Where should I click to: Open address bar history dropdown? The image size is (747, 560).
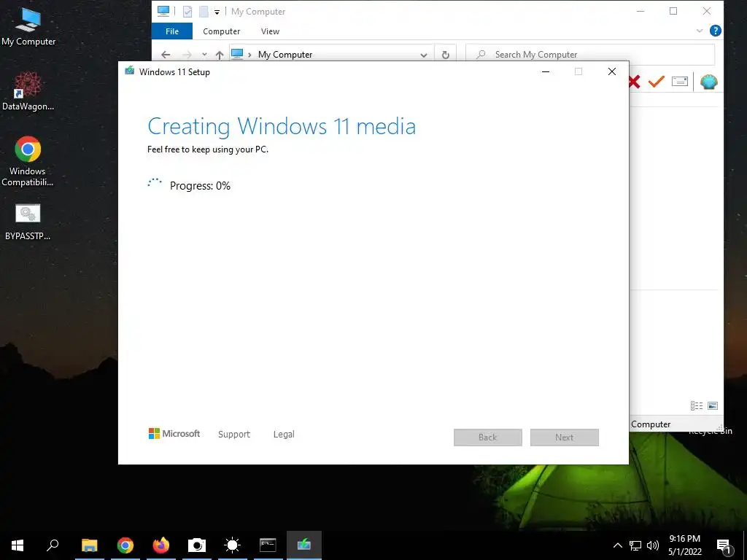[x=424, y=55]
